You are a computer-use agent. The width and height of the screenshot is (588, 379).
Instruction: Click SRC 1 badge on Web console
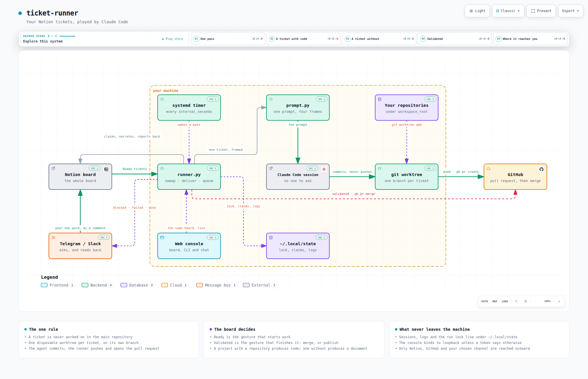tap(213, 237)
